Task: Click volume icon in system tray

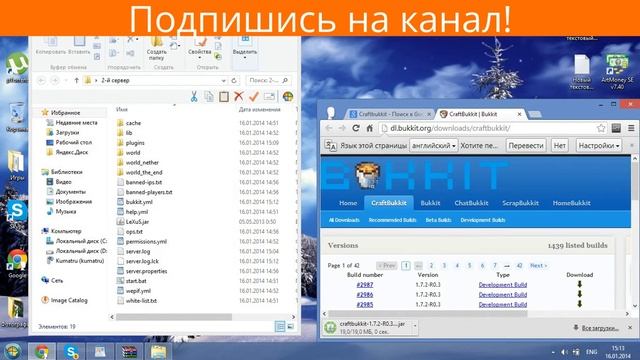Action: click(x=564, y=352)
